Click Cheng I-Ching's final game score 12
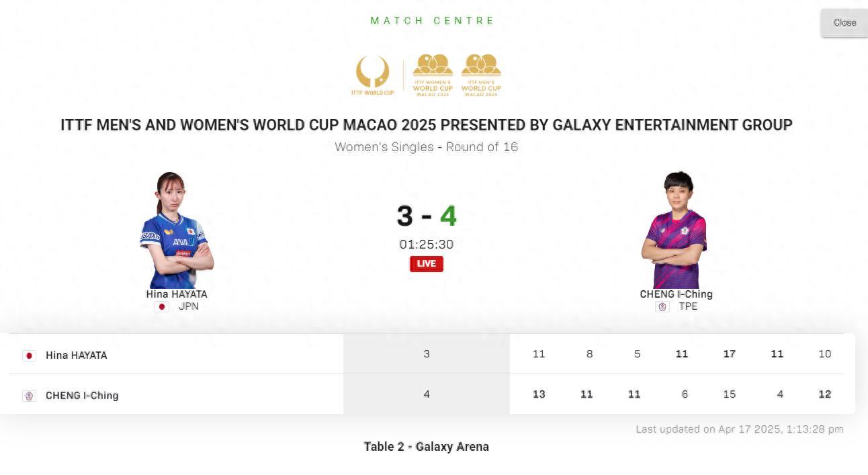The image size is (868, 475). tap(825, 394)
